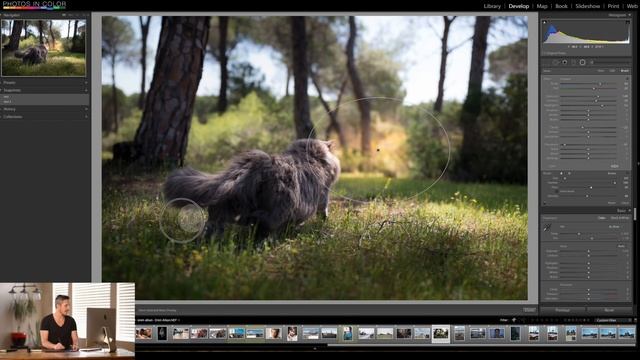
Task: Set Treatment to Black & White
Action: coord(620,218)
